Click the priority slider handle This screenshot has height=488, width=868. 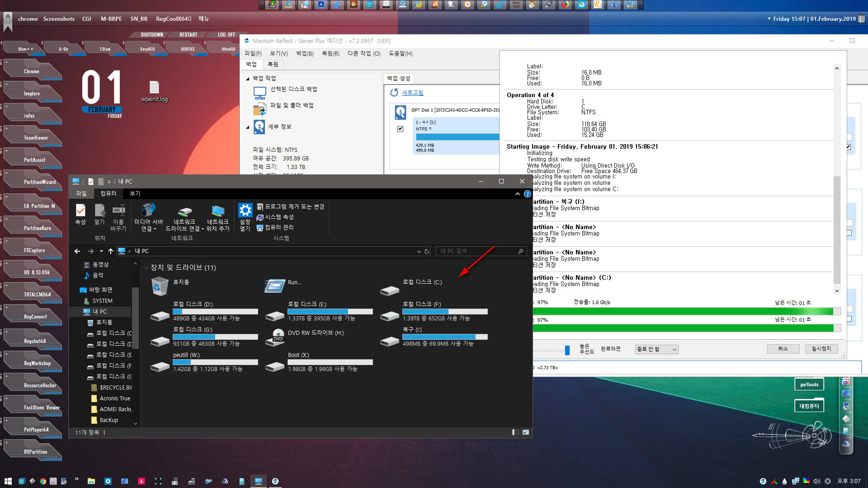(x=567, y=350)
